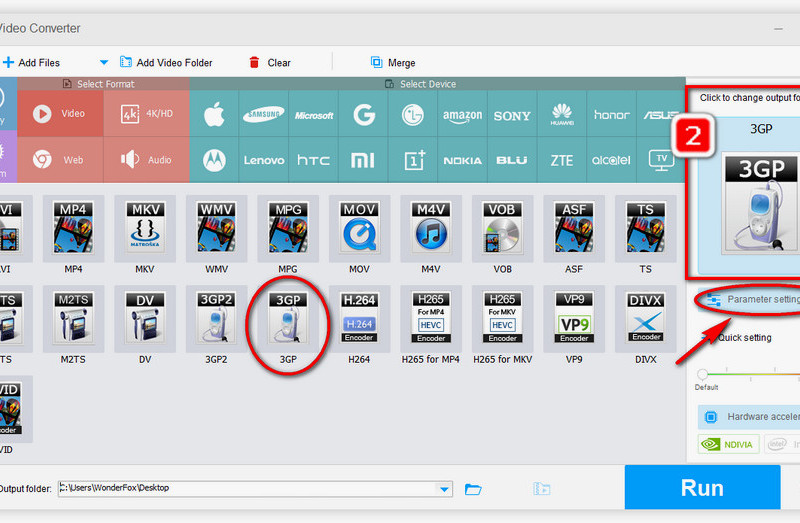Adjust the Quick setting slider handle
This screenshot has width=800, height=523.
tap(703, 375)
